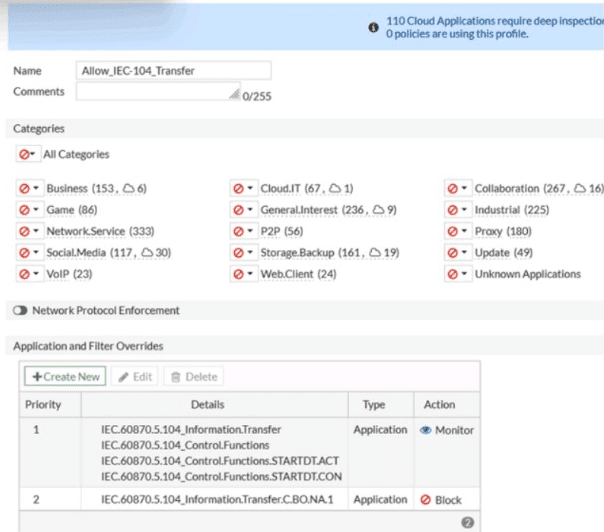
Task: Toggle the Network Protocol Enforcement switch
Action: pos(21,310)
